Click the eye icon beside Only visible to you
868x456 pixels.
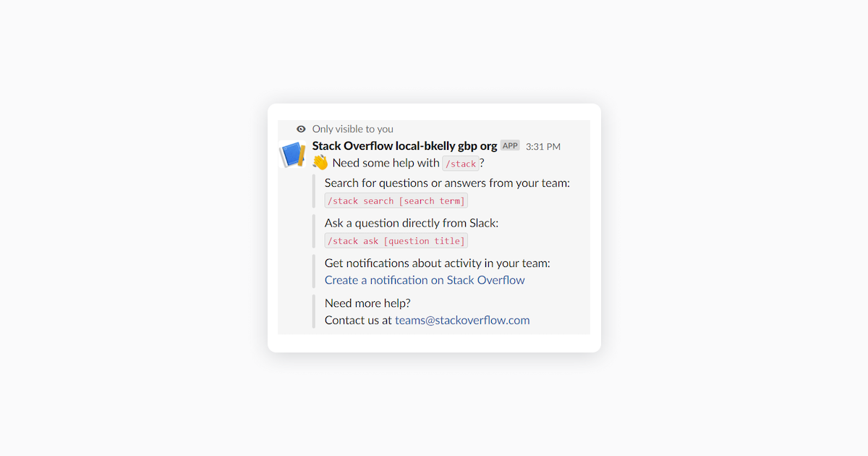[301, 129]
